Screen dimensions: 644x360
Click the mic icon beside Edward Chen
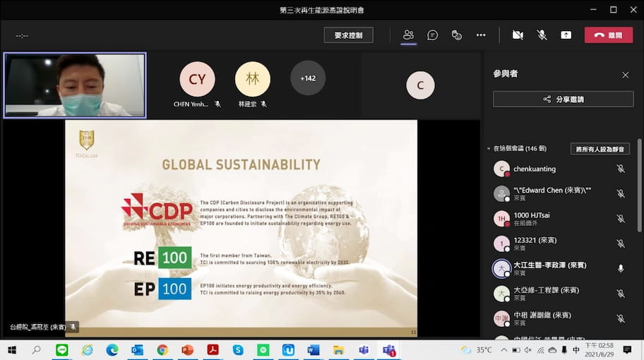(621, 193)
